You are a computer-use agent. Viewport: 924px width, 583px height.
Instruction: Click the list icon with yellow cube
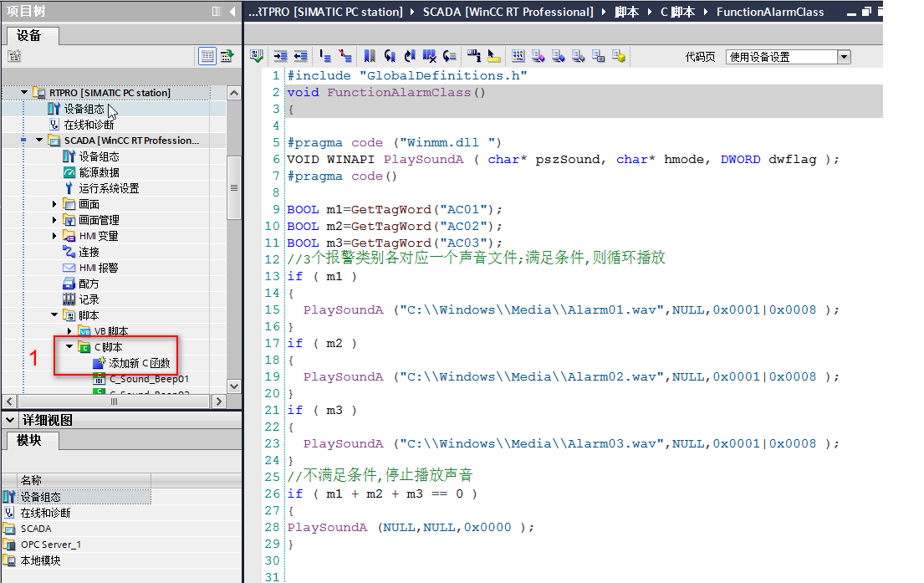coord(618,56)
